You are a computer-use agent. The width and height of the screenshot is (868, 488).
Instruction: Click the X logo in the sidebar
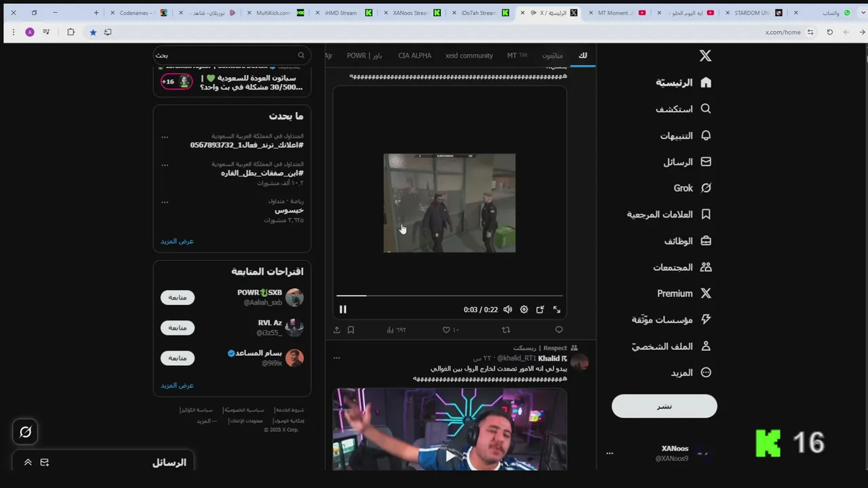coord(705,56)
